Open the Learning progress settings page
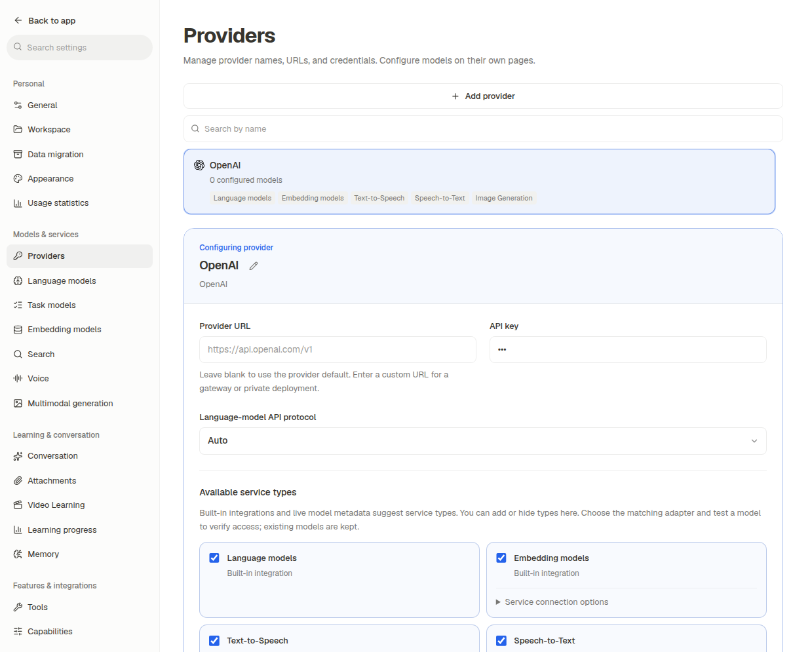812x652 pixels. 79,529
